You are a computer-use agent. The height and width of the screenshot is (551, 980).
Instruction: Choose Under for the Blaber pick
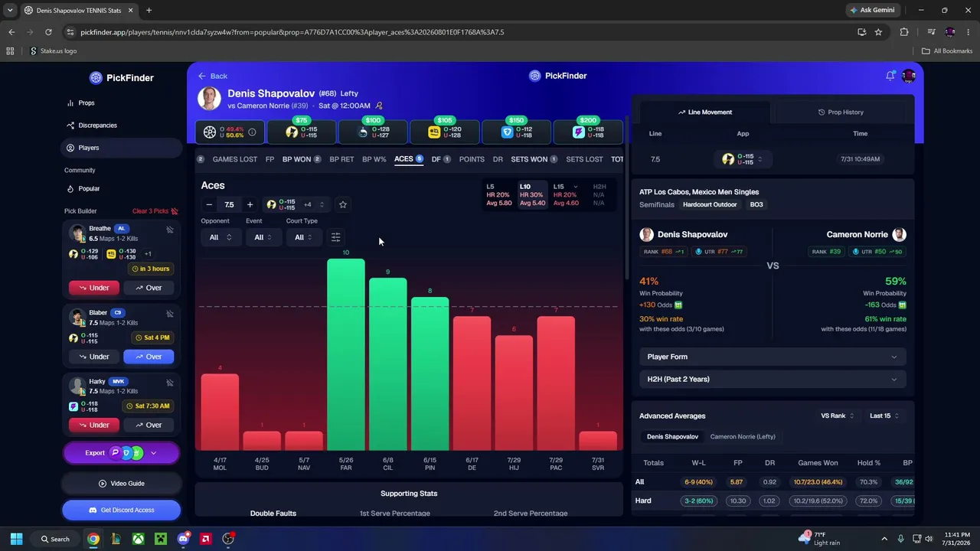93,357
